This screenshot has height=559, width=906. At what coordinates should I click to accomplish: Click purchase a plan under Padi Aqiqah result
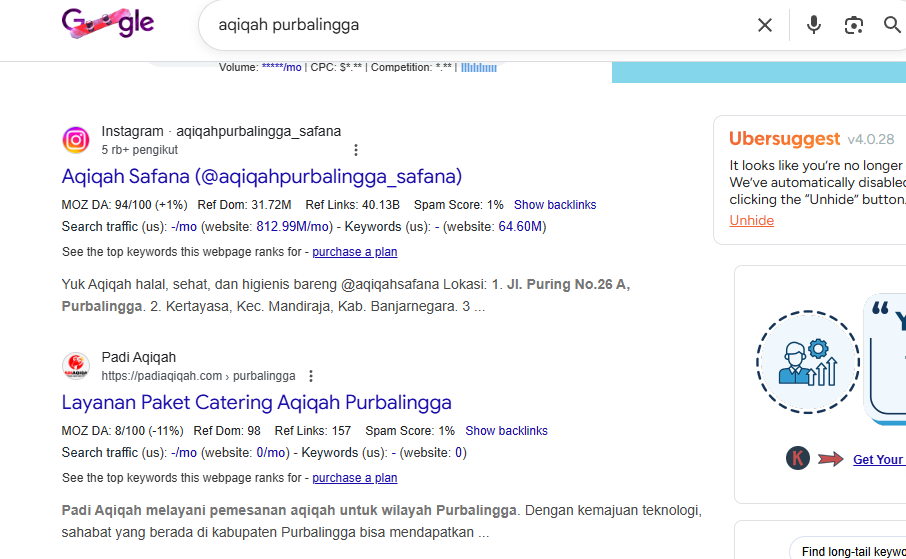(x=355, y=478)
